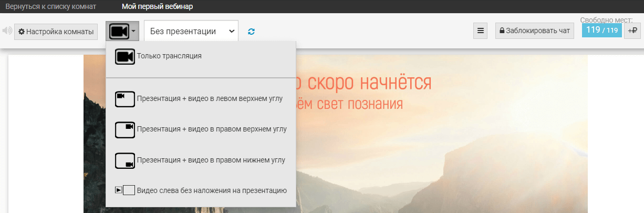The height and width of the screenshot is (213, 644).
Task: Click the Свободно мест label
Action: [x=606, y=20]
